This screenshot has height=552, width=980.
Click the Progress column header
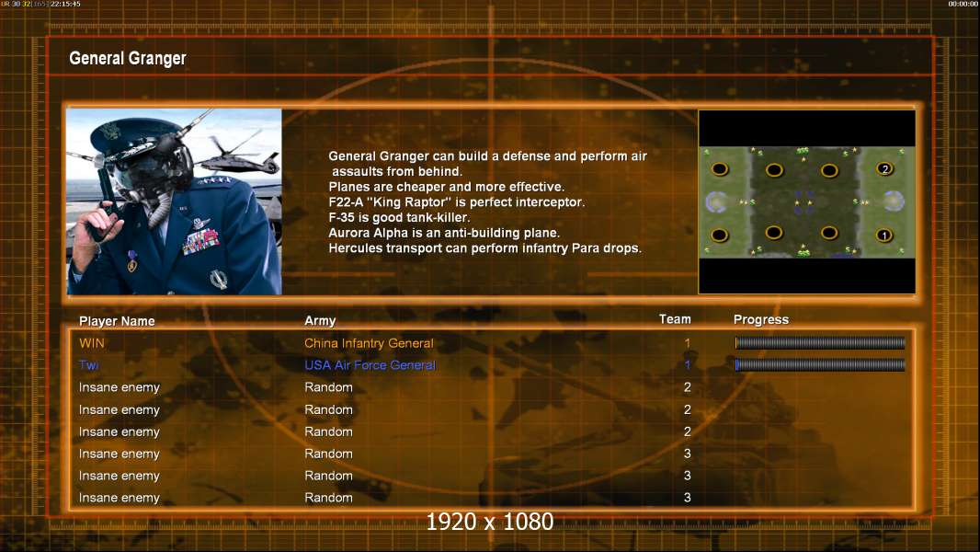pyautogui.click(x=760, y=319)
